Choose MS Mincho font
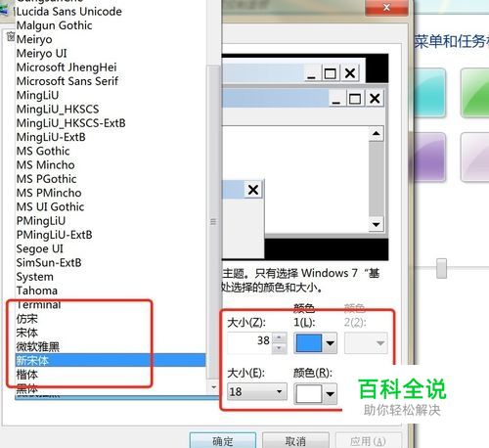 pos(46,165)
